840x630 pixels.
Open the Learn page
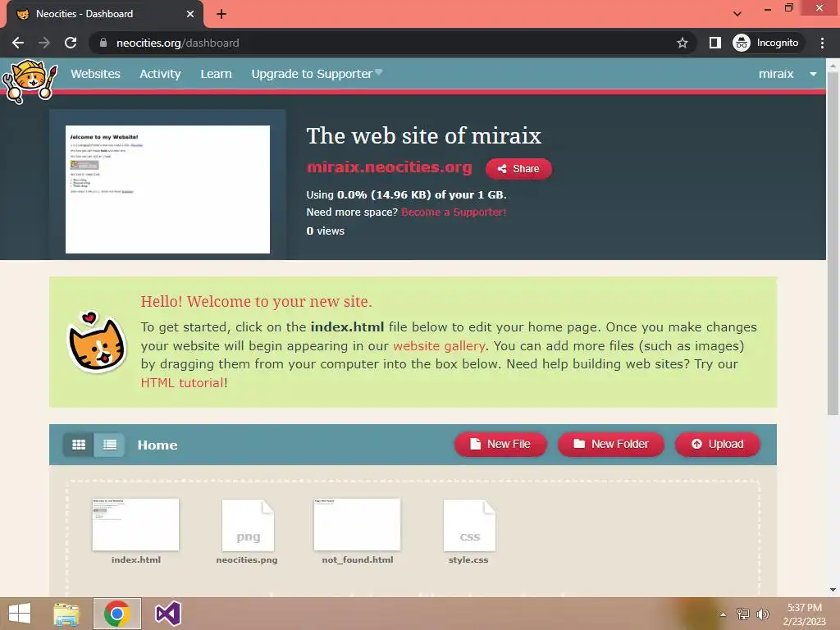(216, 74)
